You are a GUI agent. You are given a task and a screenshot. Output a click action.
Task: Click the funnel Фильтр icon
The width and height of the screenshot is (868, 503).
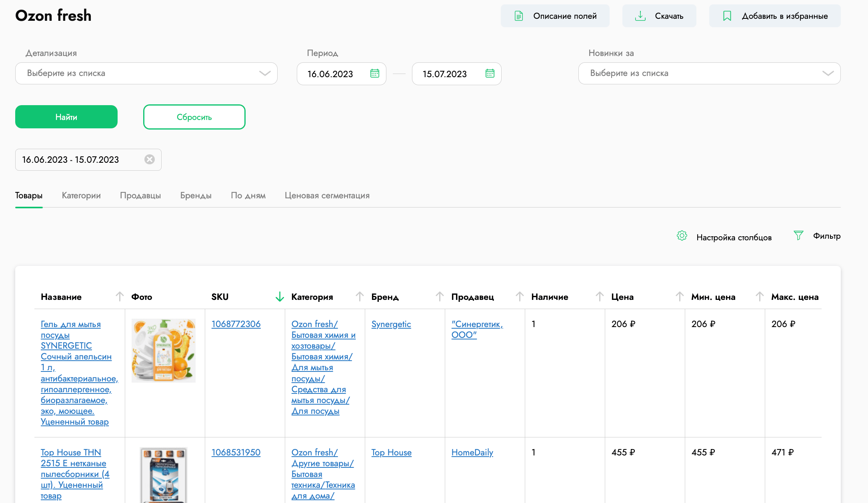(x=798, y=236)
